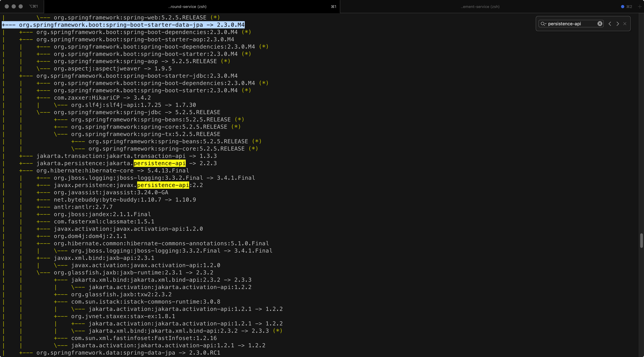644x357 pixels.
Task: Click org.glassfish.jaxb:jaxb-runtime:2.3.1 line
Action: coord(133,273)
